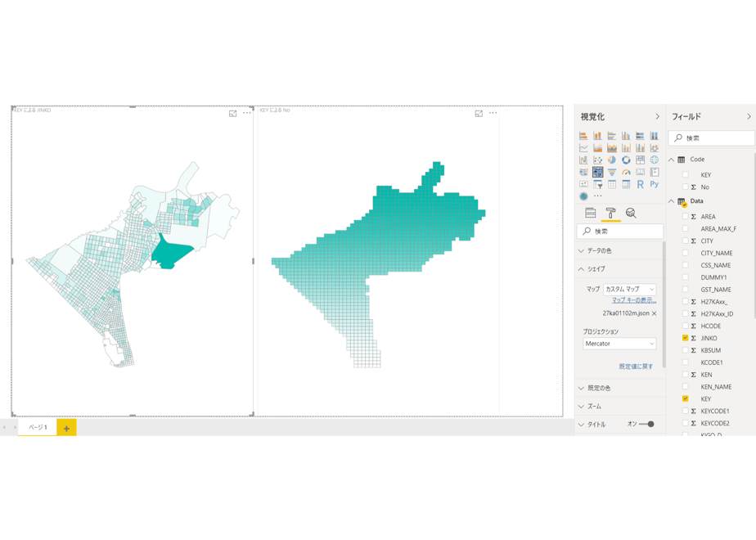
Task: Collapse the フィールド pane with chevron
Action: pyautogui.click(x=749, y=117)
